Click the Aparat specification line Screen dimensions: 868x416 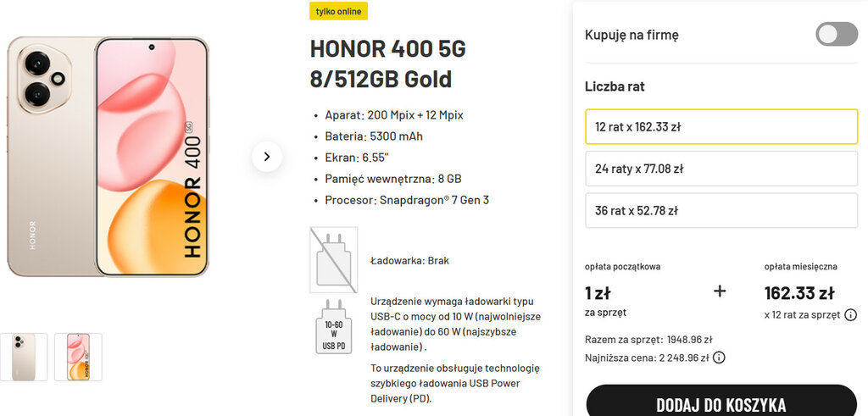pyautogui.click(x=394, y=115)
